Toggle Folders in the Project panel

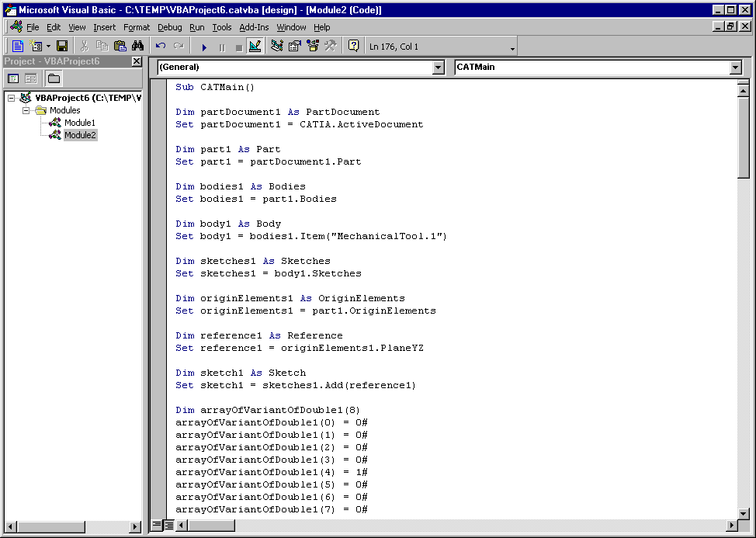(54, 78)
